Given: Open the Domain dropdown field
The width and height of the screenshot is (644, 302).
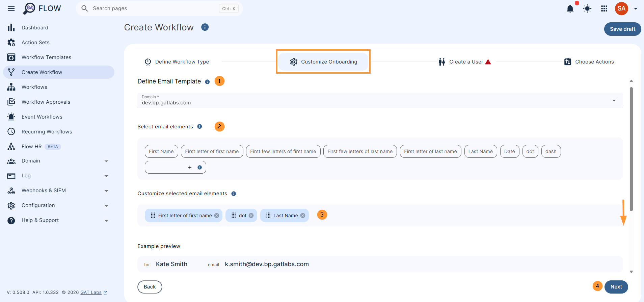Looking at the screenshot, I should tap(380, 100).
